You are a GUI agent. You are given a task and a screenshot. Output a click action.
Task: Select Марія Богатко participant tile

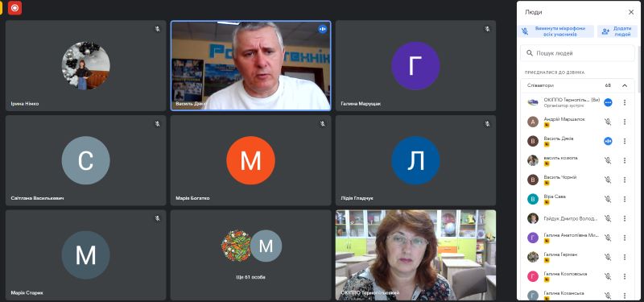[x=250, y=160]
